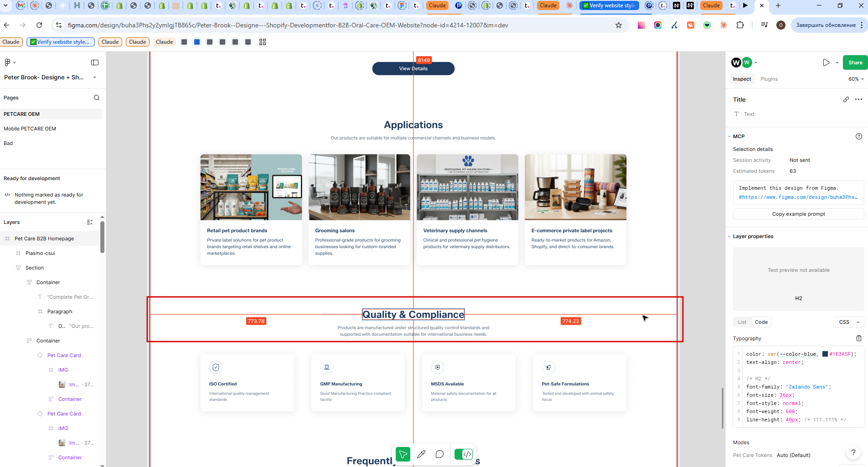The image size is (868, 467).
Task: Toggle the left sidebar panel icon
Action: pyautogui.click(x=95, y=62)
